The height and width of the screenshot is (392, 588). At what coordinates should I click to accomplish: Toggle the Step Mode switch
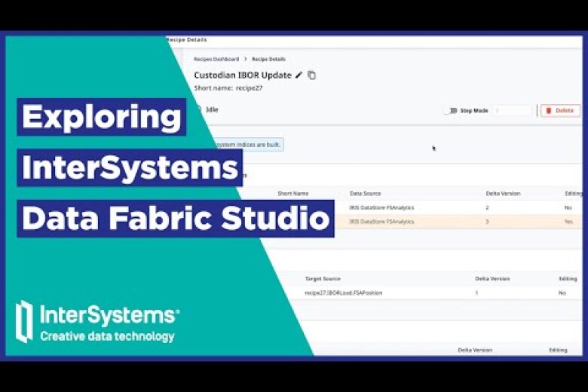[450, 111]
